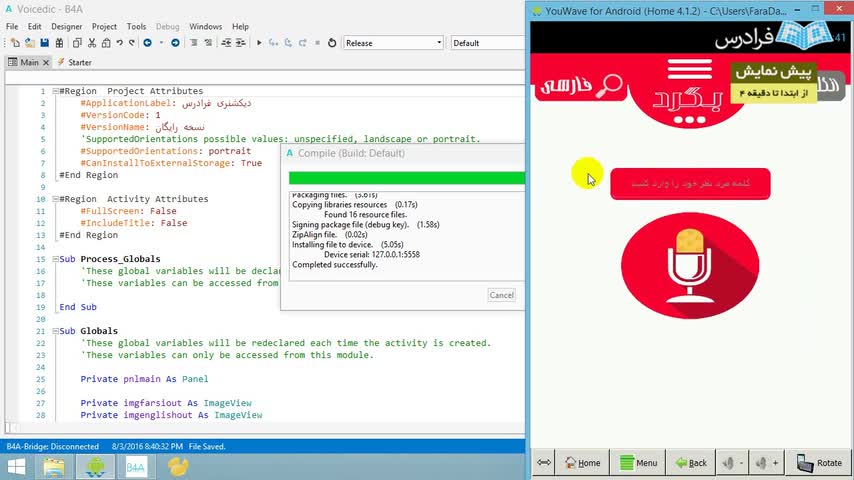Click the Step Over debug icon
This screenshot has height=480, width=854.
coord(288,43)
